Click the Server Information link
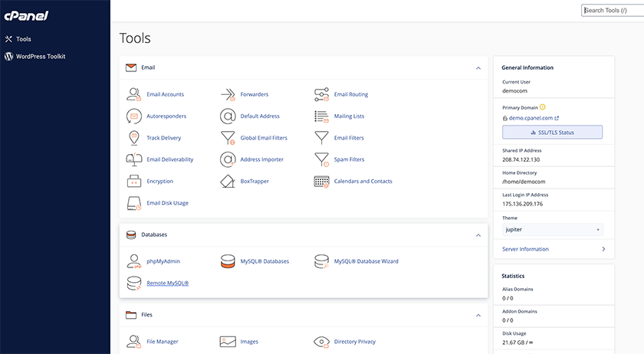This screenshot has width=644, height=354. point(525,249)
